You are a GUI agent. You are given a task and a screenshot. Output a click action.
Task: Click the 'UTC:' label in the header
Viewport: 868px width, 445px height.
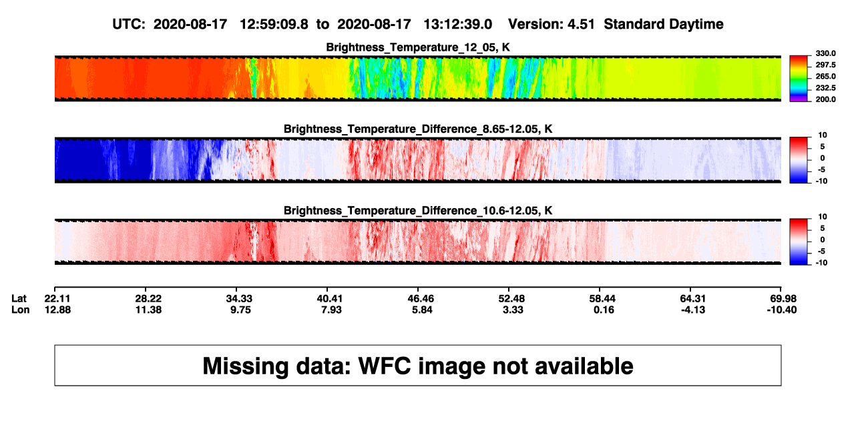click(x=129, y=24)
